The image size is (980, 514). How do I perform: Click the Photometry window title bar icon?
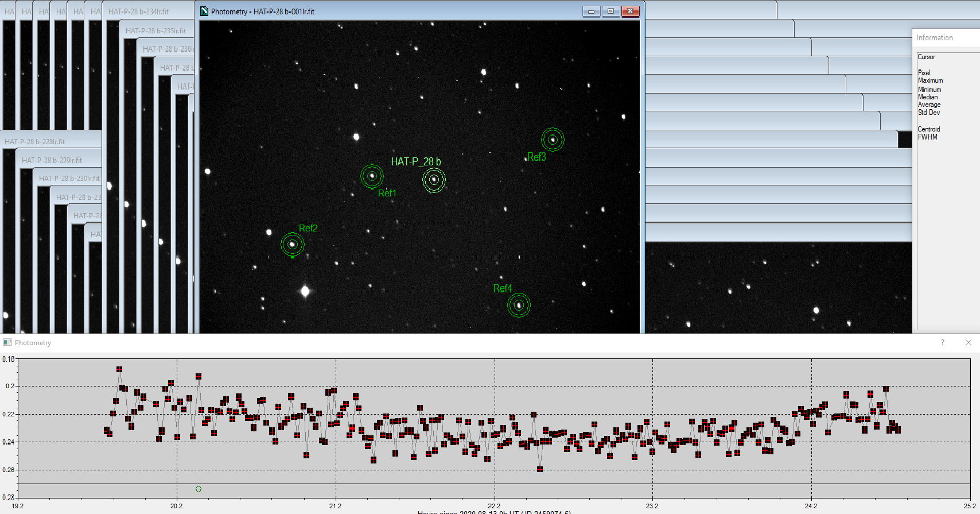coord(204,11)
